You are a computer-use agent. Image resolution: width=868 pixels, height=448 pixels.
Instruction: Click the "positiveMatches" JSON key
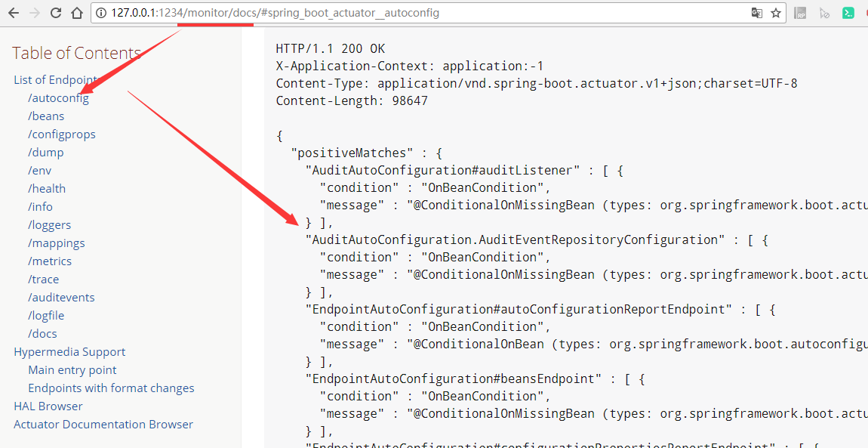352,153
